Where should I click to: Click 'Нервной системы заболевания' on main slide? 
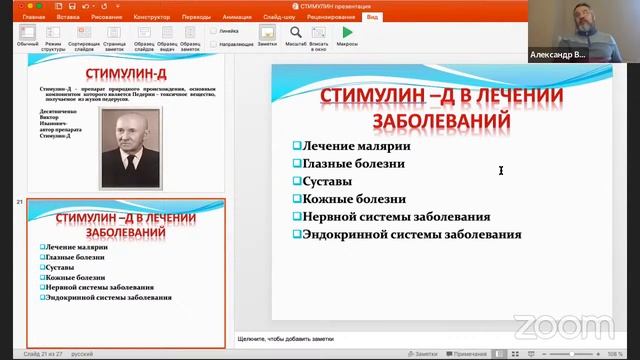pyautogui.click(x=396, y=217)
